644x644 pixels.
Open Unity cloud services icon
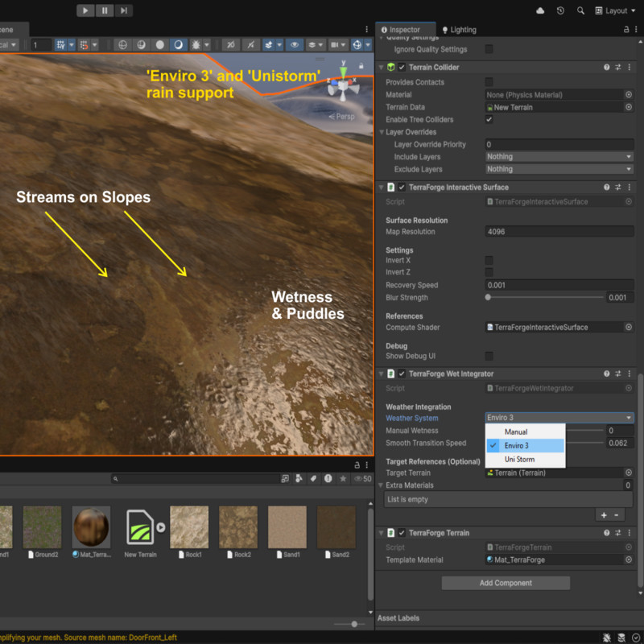click(540, 10)
